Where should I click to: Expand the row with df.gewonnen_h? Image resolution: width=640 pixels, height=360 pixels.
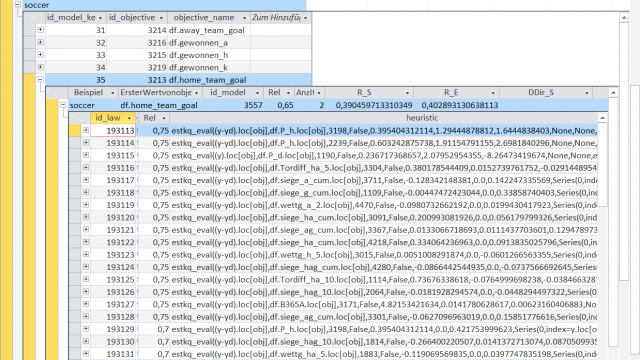tap(40, 55)
